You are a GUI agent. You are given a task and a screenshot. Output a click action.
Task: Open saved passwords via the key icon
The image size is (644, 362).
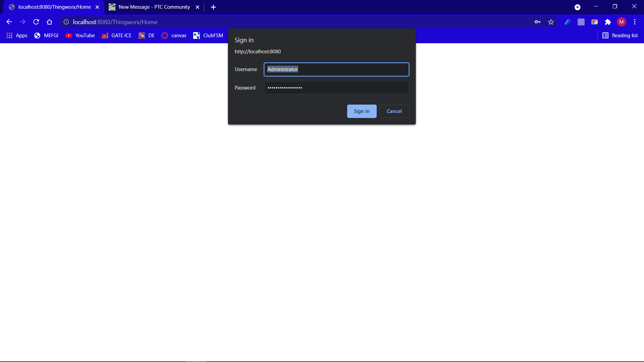537,22
